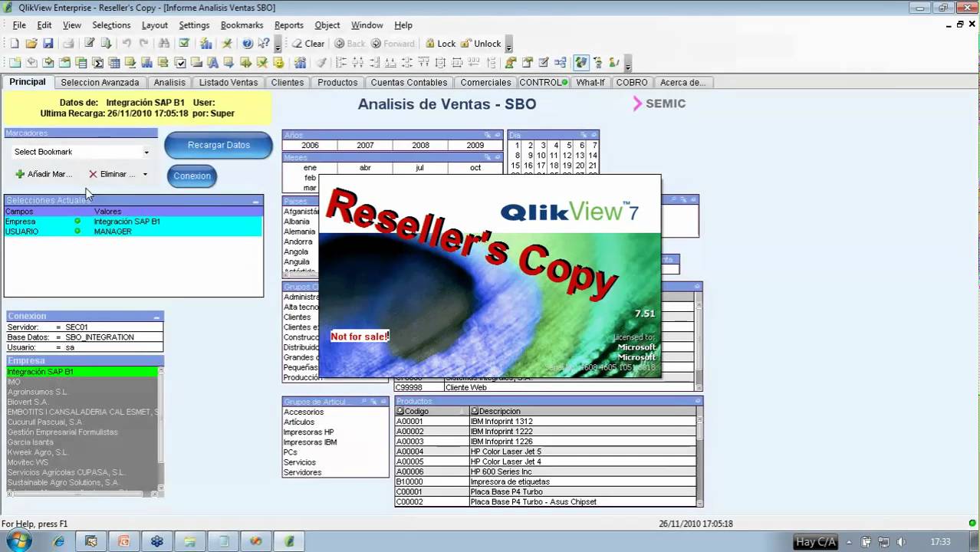This screenshot has height=552, width=980.
Task: Click the horizontal scrollbar under Empresa list
Action: (x=83, y=495)
